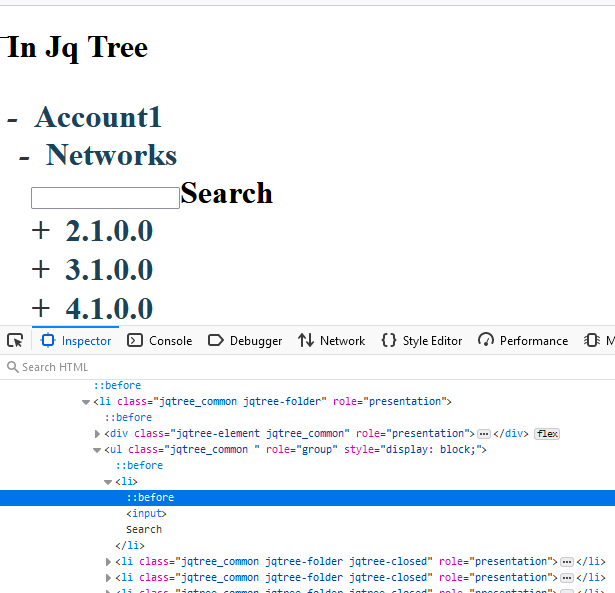The height and width of the screenshot is (593, 615).
Task: Expand the 4.1.0.0 tree node
Action: [x=41, y=308]
